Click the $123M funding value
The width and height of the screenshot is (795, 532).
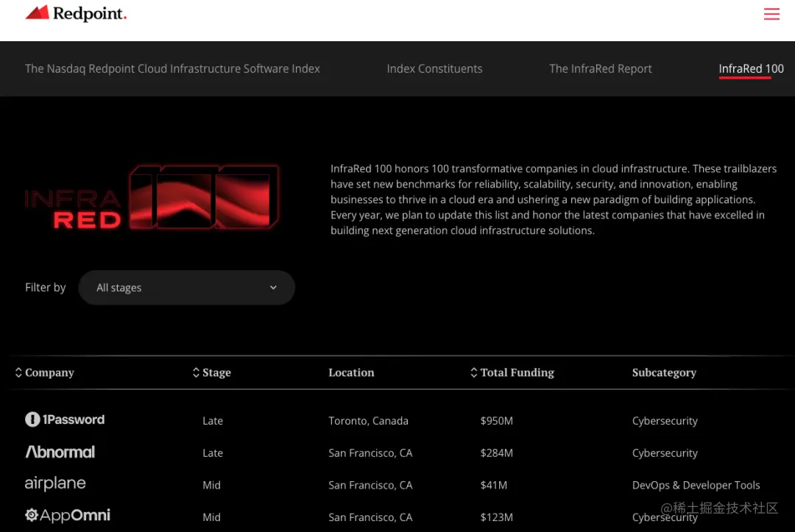[496, 517]
